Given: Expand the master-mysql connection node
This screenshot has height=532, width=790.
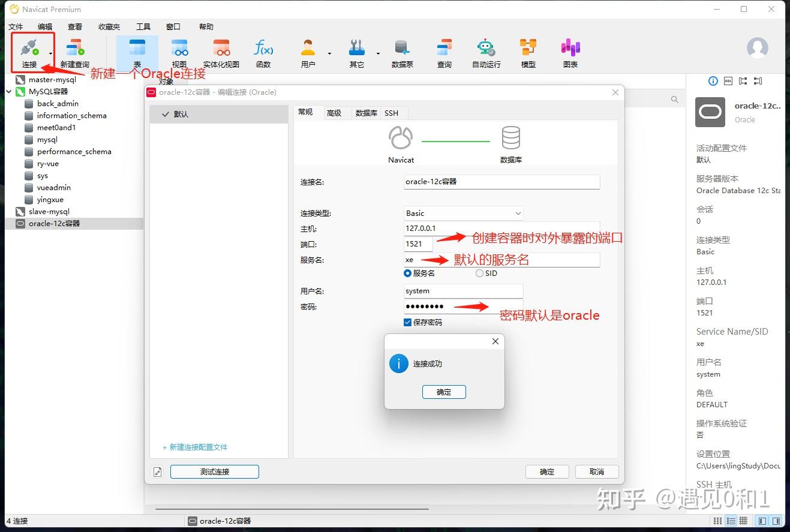Looking at the screenshot, I should coord(9,79).
